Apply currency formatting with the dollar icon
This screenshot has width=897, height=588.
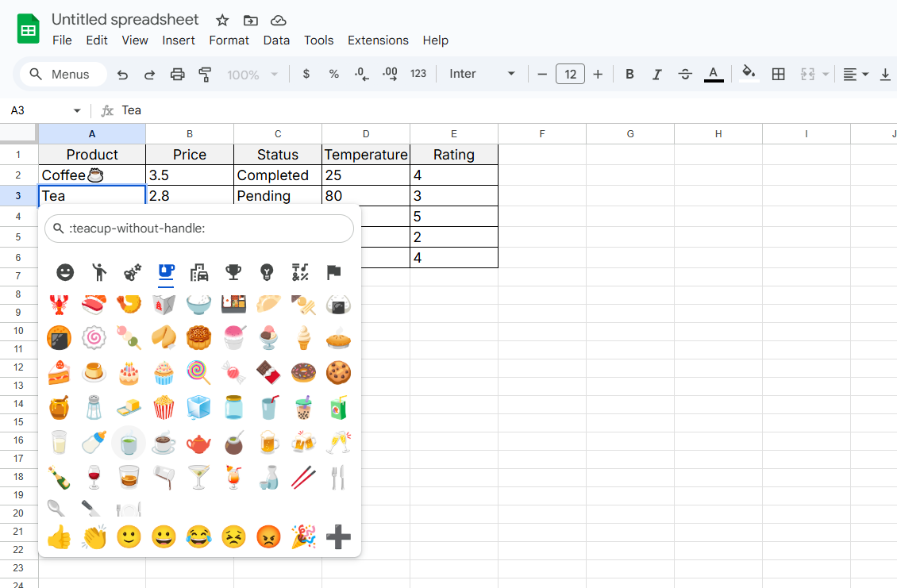tap(306, 74)
